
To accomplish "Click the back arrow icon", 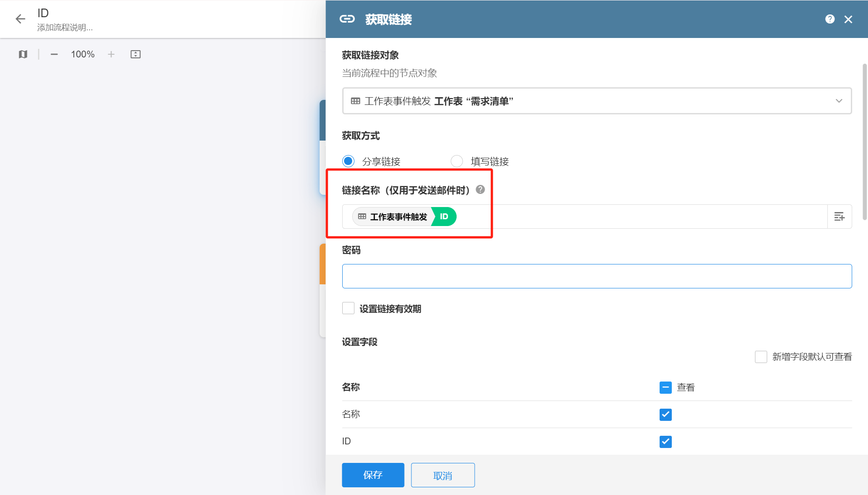I will [20, 19].
